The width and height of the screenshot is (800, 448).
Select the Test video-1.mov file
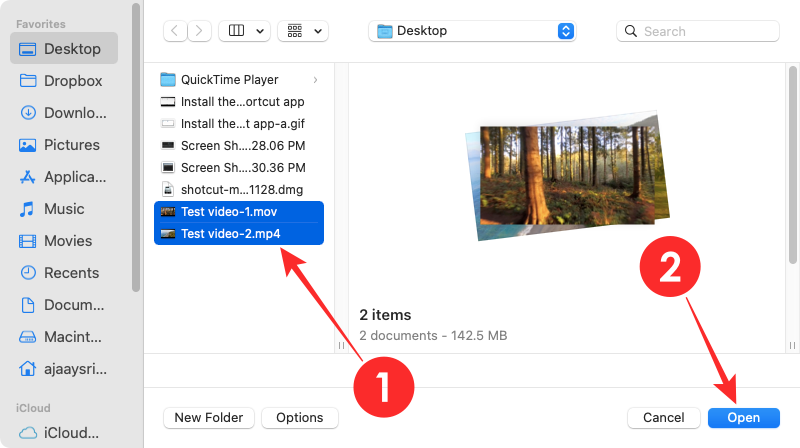click(230, 212)
